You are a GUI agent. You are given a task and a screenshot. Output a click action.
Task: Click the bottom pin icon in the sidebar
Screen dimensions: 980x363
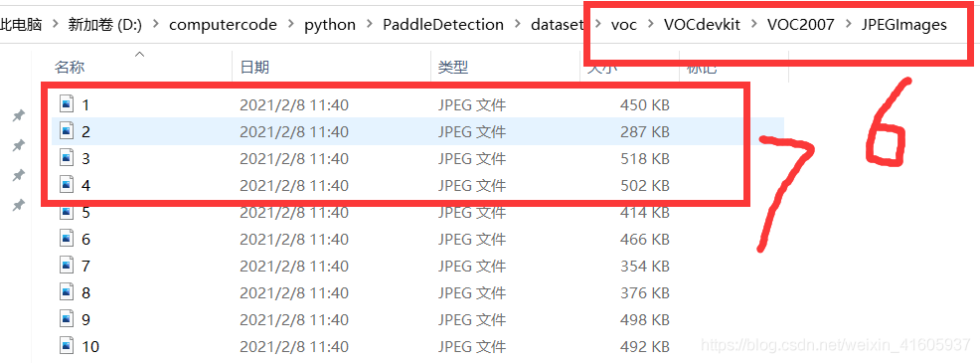point(19,205)
